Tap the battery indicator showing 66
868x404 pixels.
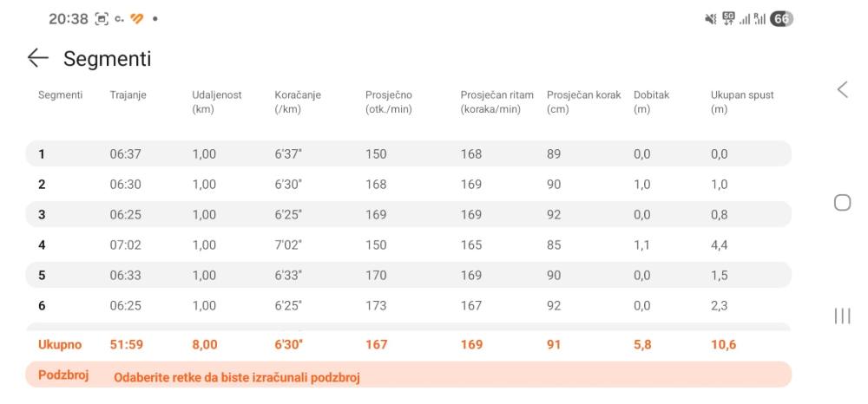tap(781, 19)
